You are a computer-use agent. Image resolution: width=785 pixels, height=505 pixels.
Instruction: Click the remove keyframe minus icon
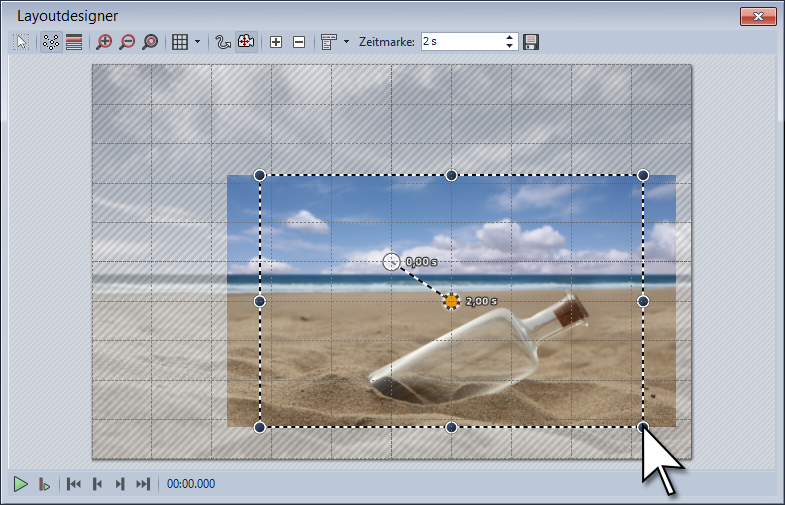(299, 42)
